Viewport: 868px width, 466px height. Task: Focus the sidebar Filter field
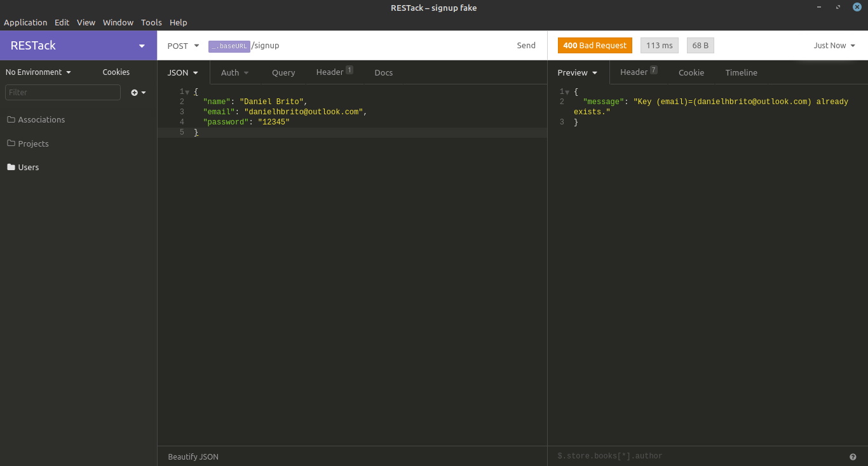click(x=63, y=93)
